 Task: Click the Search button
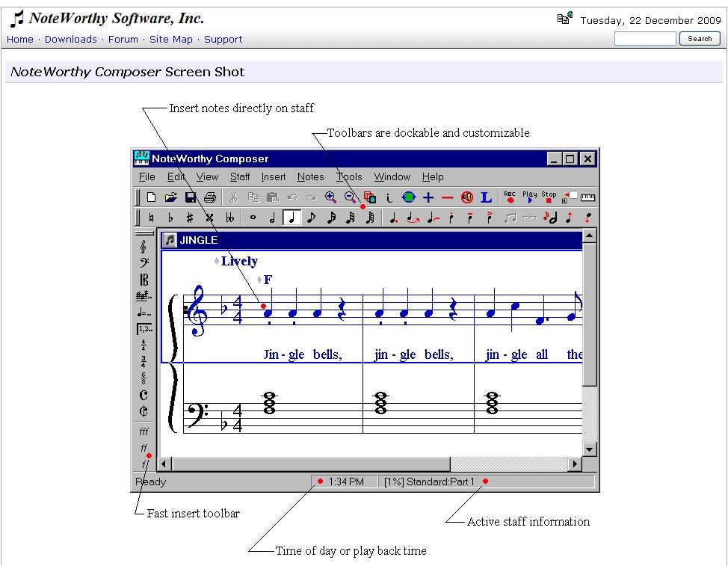(700, 39)
